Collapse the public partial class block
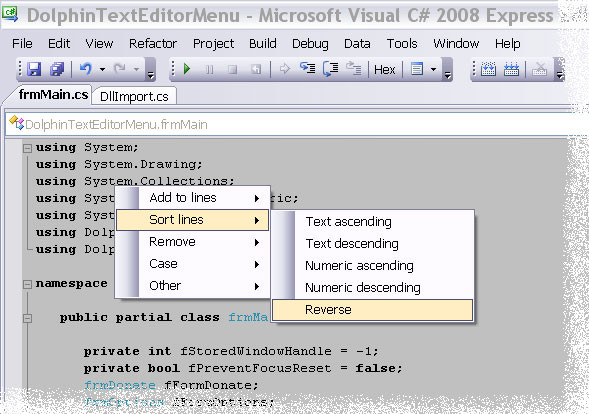589x414 pixels. pos(27,318)
